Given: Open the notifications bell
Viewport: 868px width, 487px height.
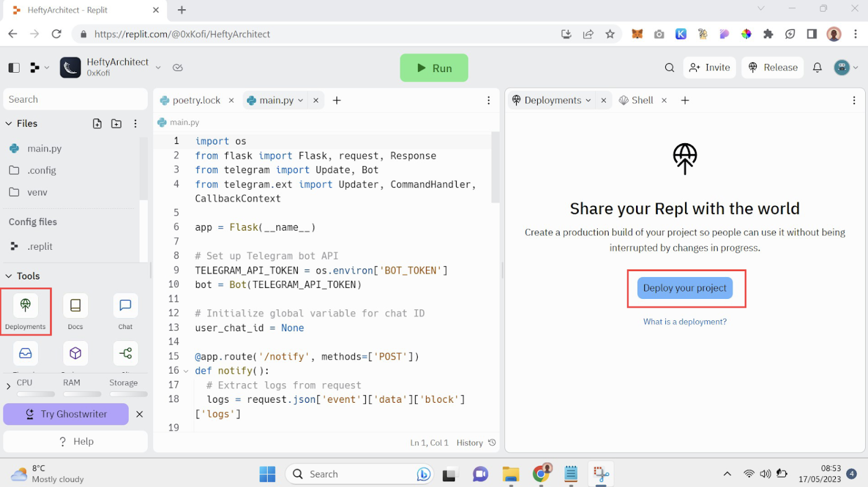Looking at the screenshot, I should pos(817,68).
